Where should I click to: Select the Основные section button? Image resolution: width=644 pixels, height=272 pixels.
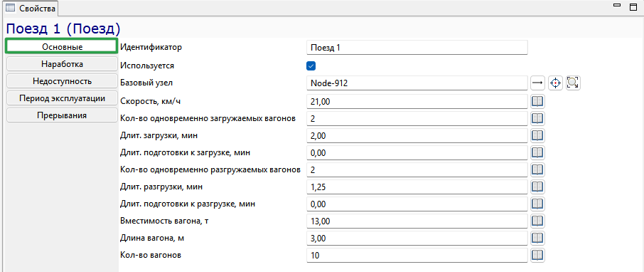[62, 47]
